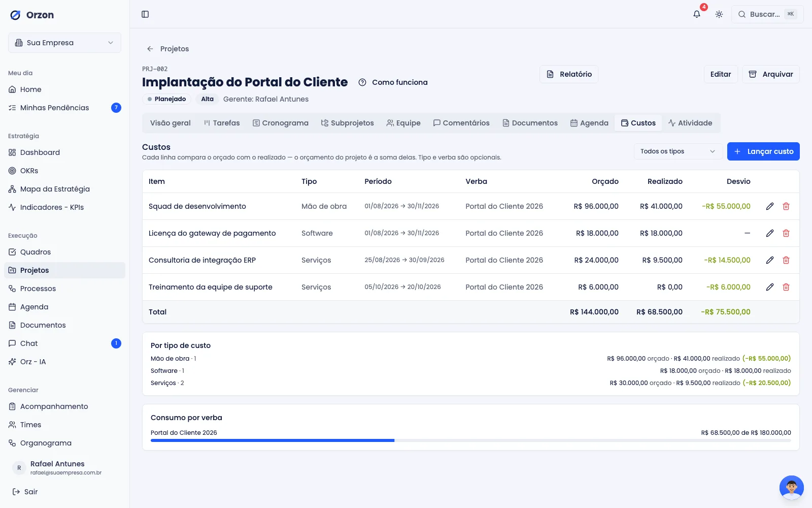Click the Lançar custo button
Screen dimensions: 812x508
[x=763, y=151]
